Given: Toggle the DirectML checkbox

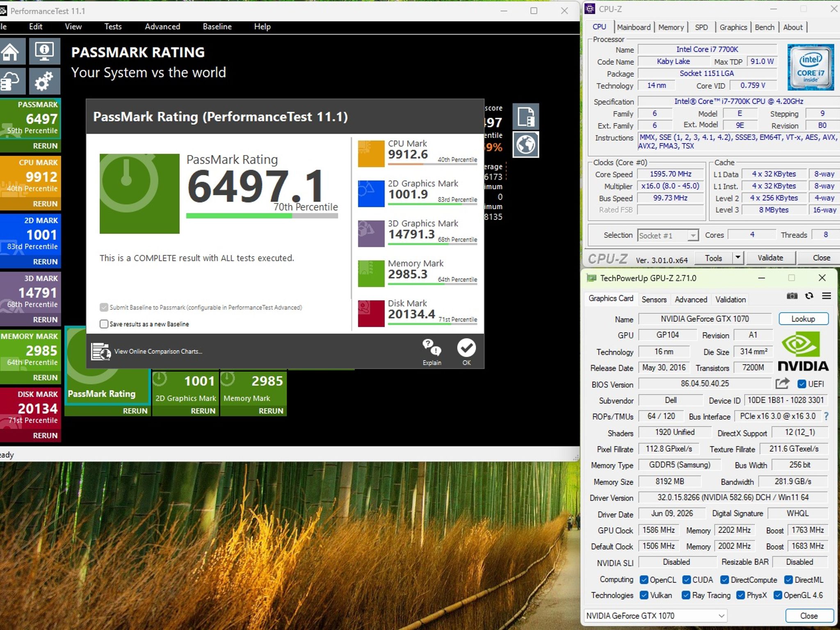Looking at the screenshot, I should click(x=788, y=580).
